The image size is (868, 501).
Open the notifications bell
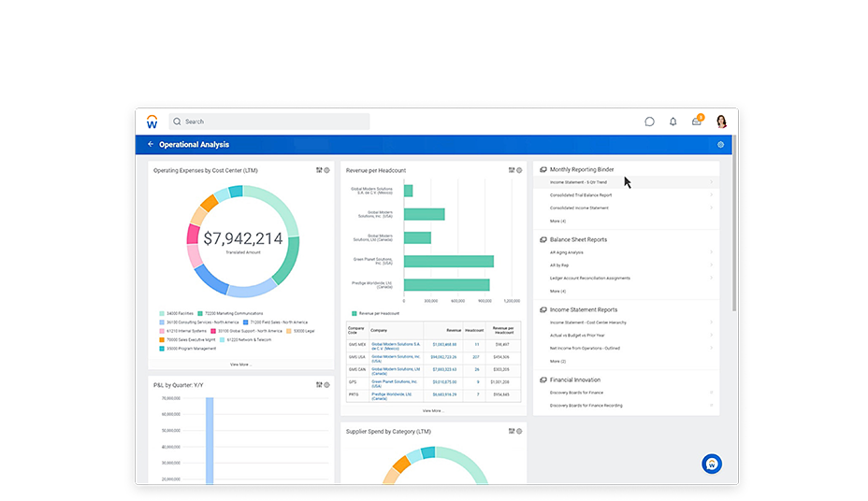tap(673, 122)
